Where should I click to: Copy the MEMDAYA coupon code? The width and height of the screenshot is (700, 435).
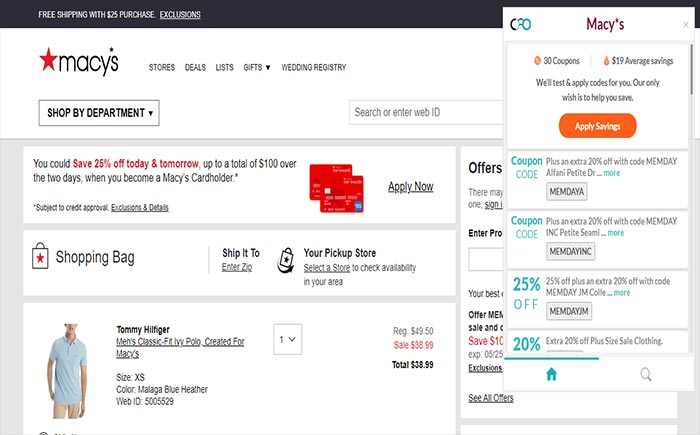click(x=567, y=192)
